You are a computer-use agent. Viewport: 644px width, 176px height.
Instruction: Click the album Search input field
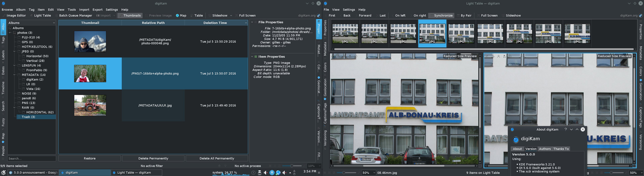[32, 159]
